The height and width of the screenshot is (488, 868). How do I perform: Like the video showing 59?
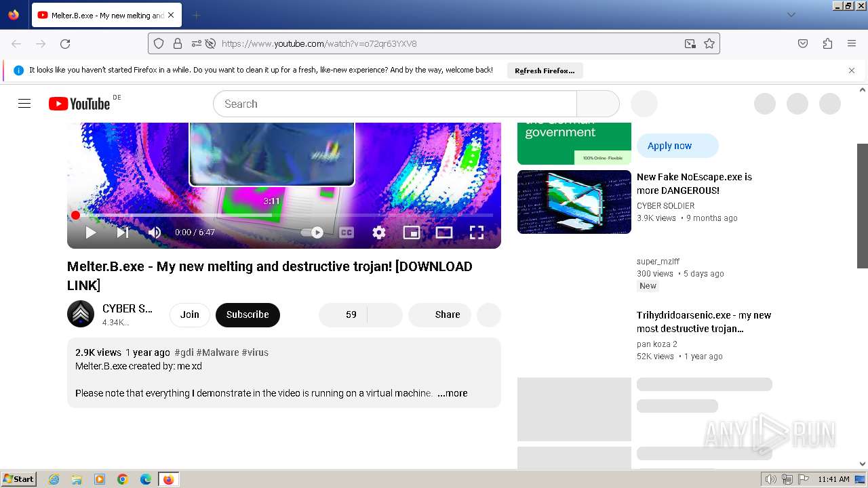(x=343, y=314)
